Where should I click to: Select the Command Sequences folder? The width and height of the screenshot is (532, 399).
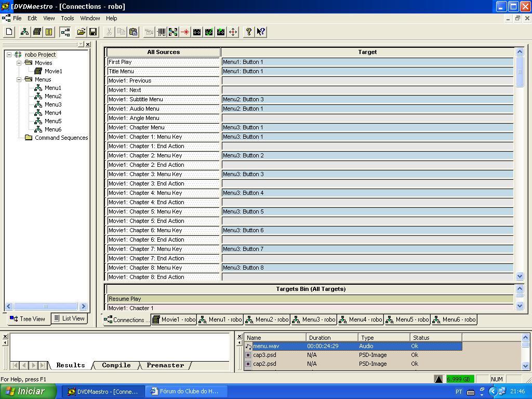[61, 138]
